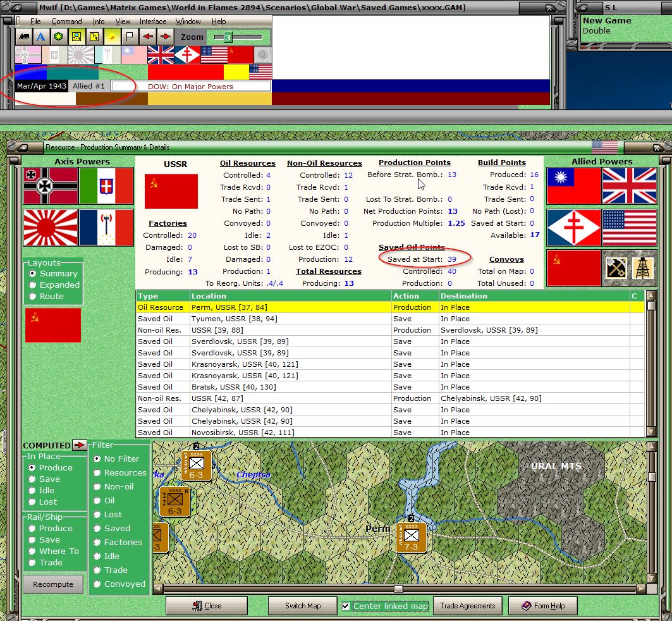This screenshot has height=621, width=672.
Task: Click the gray round button after the flag strip
Action: pyautogui.click(x=262, y=55)
